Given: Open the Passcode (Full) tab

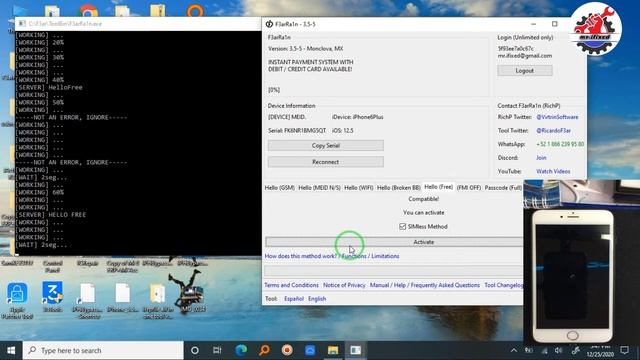Looking at the screenshot, I should tap(503, 187).
